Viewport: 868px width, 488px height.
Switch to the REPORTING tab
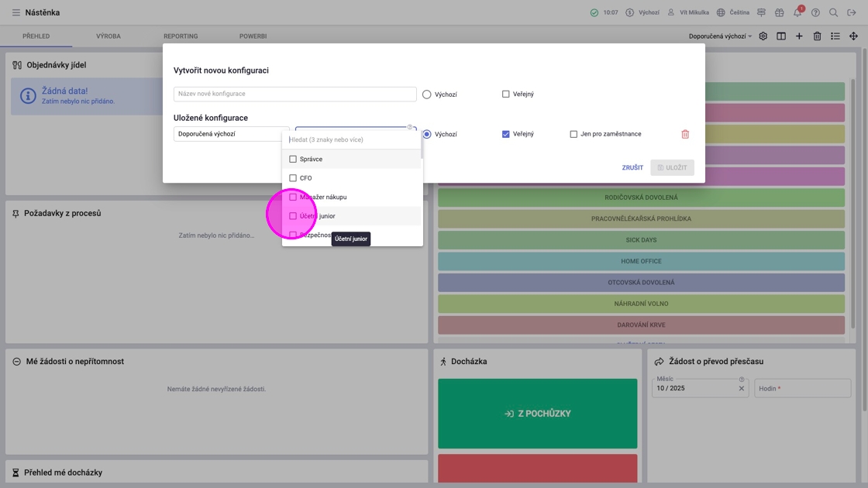(x=181, y=36)
